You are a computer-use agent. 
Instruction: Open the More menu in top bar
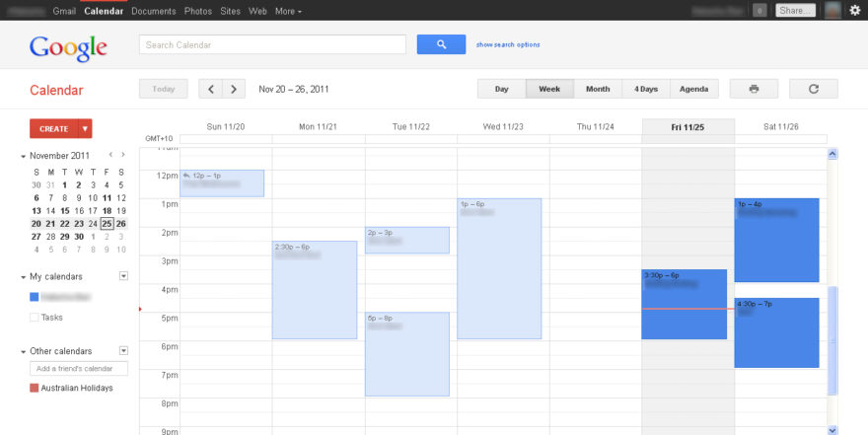[288, 11]
